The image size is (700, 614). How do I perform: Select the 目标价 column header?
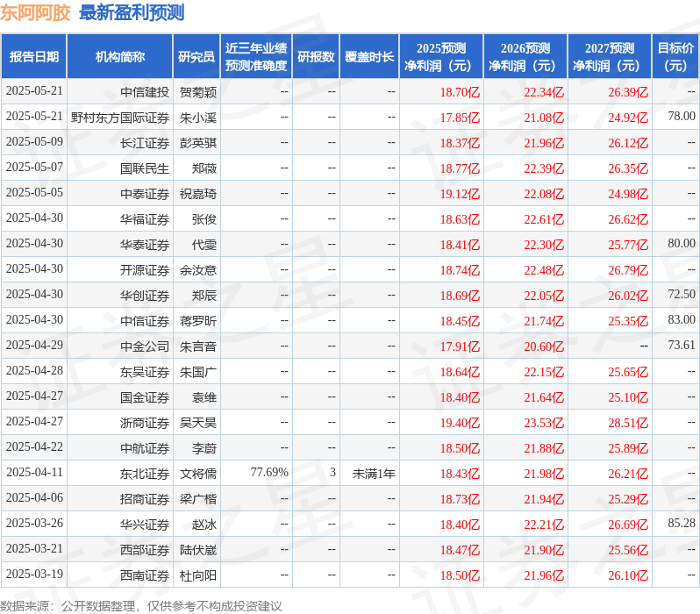(x=675, y=57)
